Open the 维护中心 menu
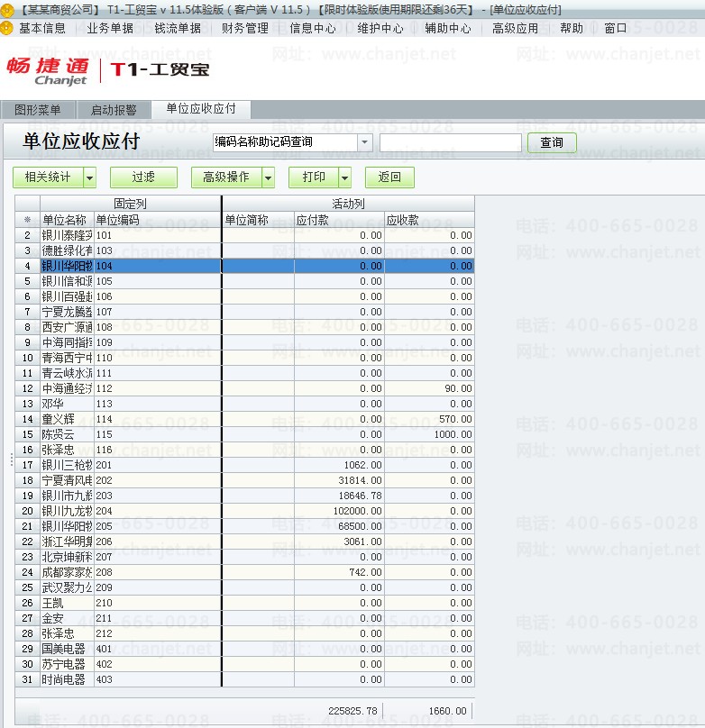The height and width of the screenshot is (728, 705). [x=380, y=28]
